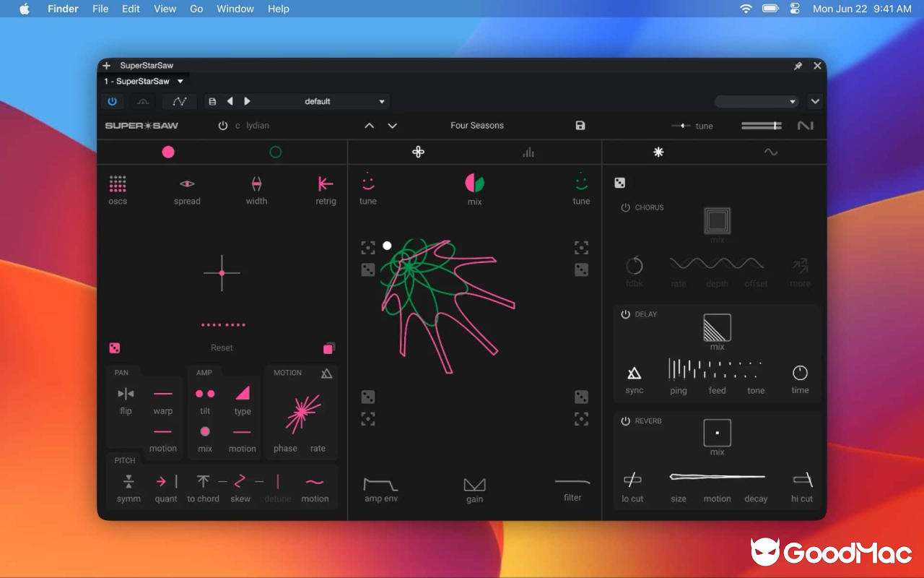
Task: Click the filter curve line
Action: pyautogui.click(x=572, y=482)
